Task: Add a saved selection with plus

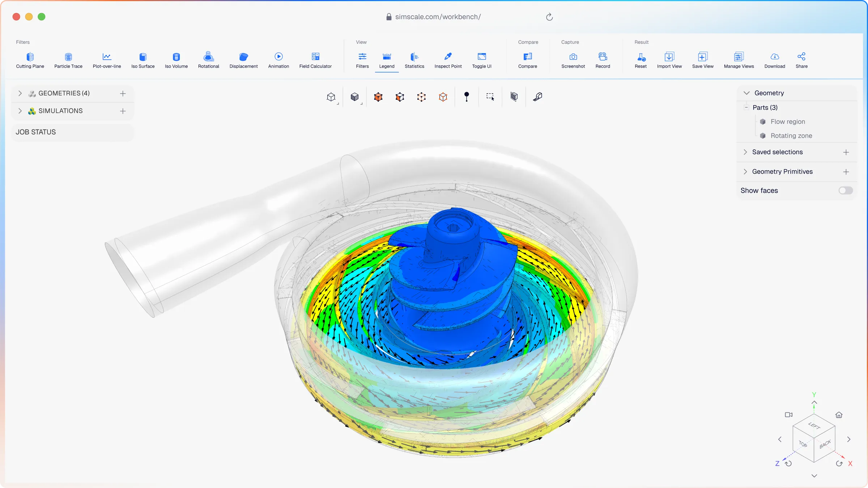Action: point(846,153)
